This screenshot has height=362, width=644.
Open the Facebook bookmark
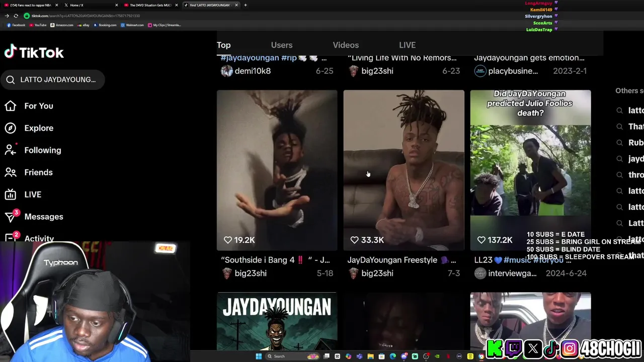tap(16, 25)
